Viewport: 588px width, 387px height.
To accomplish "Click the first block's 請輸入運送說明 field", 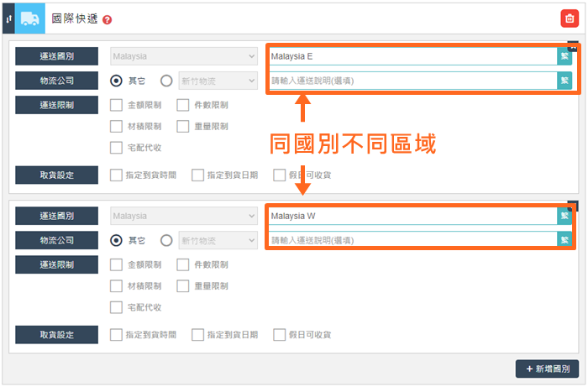I will (x=413, y=81).
